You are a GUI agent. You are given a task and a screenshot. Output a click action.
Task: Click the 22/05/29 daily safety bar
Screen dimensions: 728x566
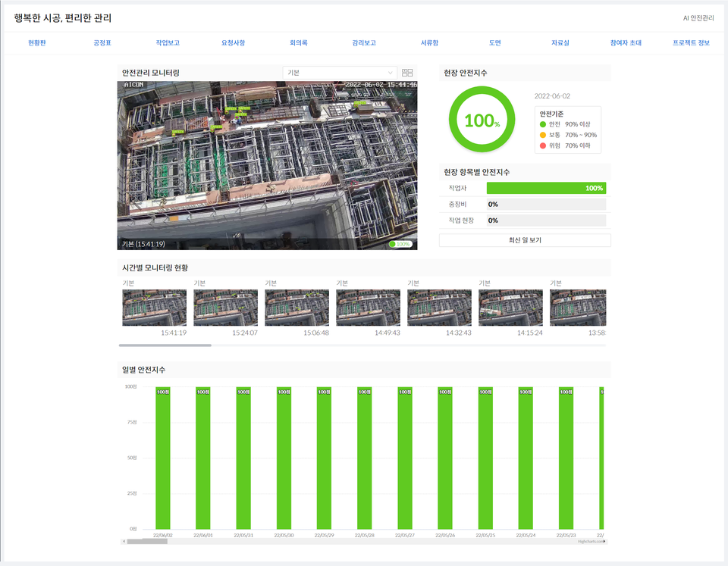324,458
